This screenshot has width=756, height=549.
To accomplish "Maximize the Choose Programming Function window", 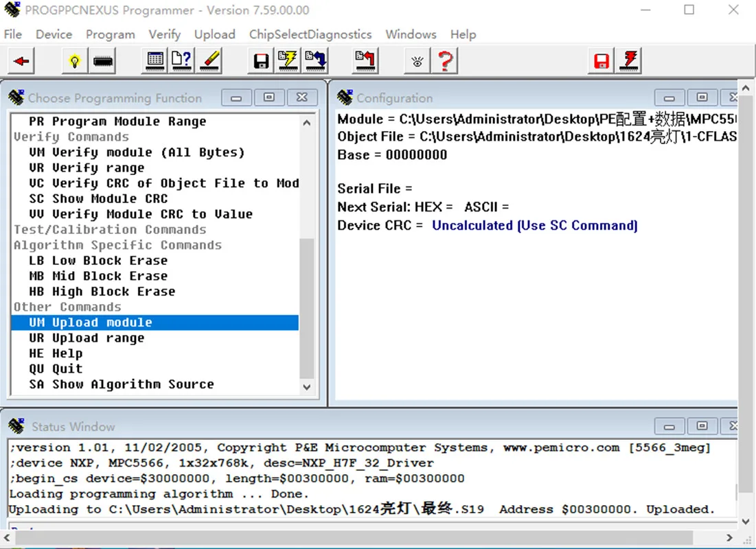I will 269,98.
